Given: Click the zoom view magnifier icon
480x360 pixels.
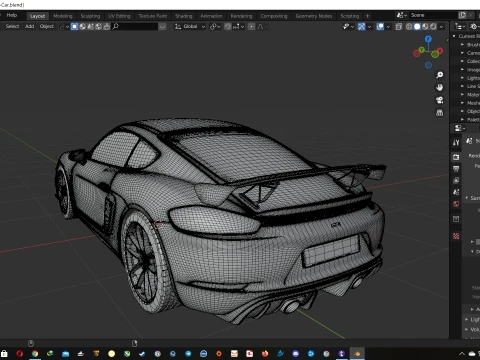Looking at the screenshot, I should coord(440,75).
